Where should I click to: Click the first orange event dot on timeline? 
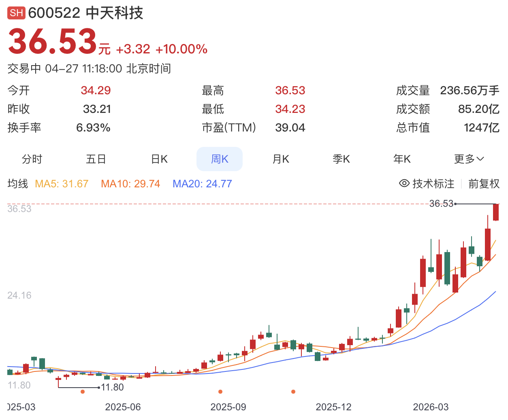coord(83,392)
